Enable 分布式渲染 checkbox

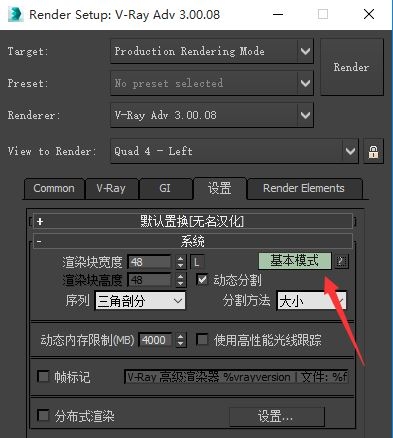(x=43, y=415)
